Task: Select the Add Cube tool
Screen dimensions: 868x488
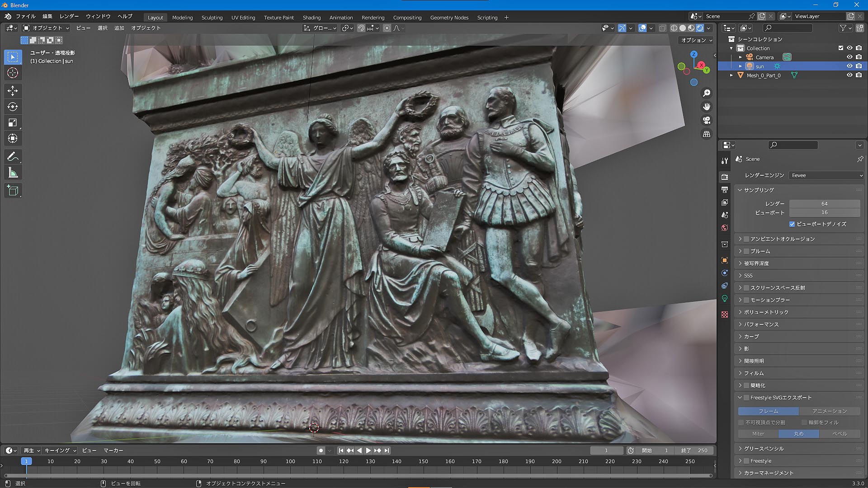Action: click(13, 191)
